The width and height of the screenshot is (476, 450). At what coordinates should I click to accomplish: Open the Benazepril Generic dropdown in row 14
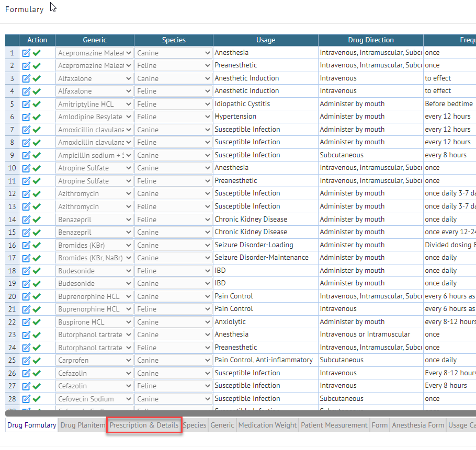pyautogui.click(x=94, y=220)
